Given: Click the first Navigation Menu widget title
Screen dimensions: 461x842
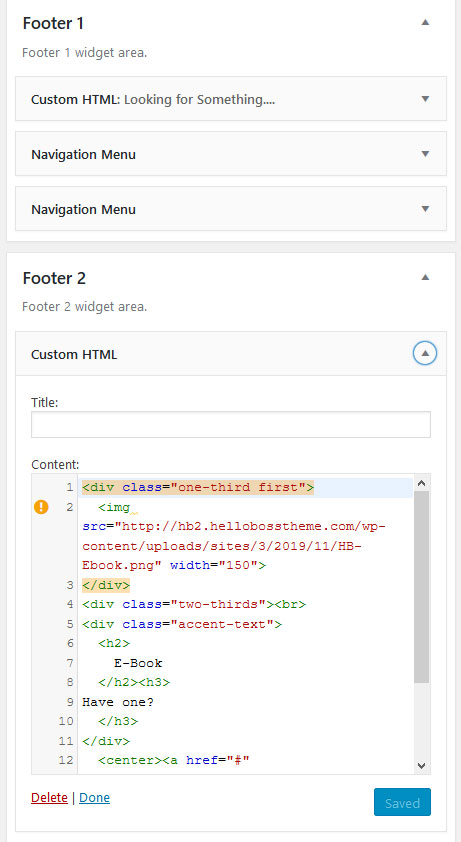Looking at the screenshot, I should pos(83,154).
